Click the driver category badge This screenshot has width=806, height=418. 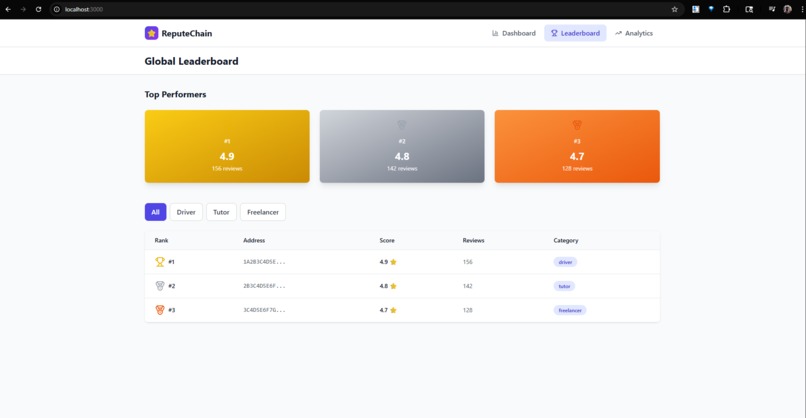pyautogui.click(x=565, y=262)
